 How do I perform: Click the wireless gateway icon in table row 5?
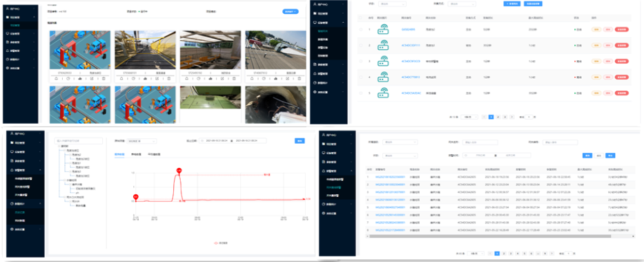[x=384, y=93]
